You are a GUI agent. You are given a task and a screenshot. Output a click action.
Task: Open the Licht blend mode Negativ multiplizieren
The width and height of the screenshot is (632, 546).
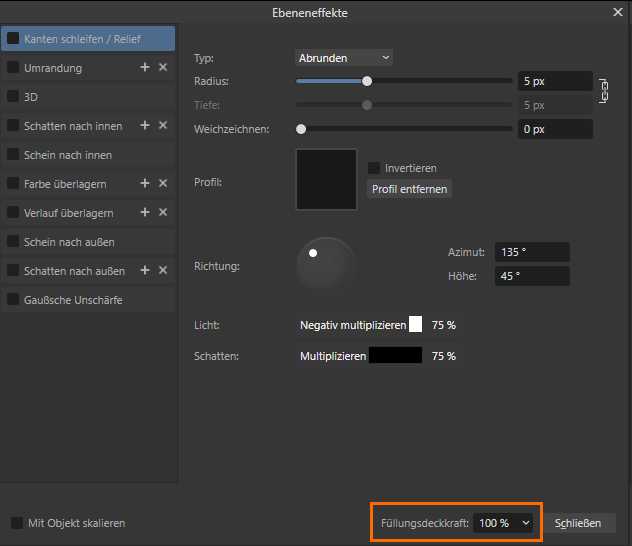click(353, 326)
